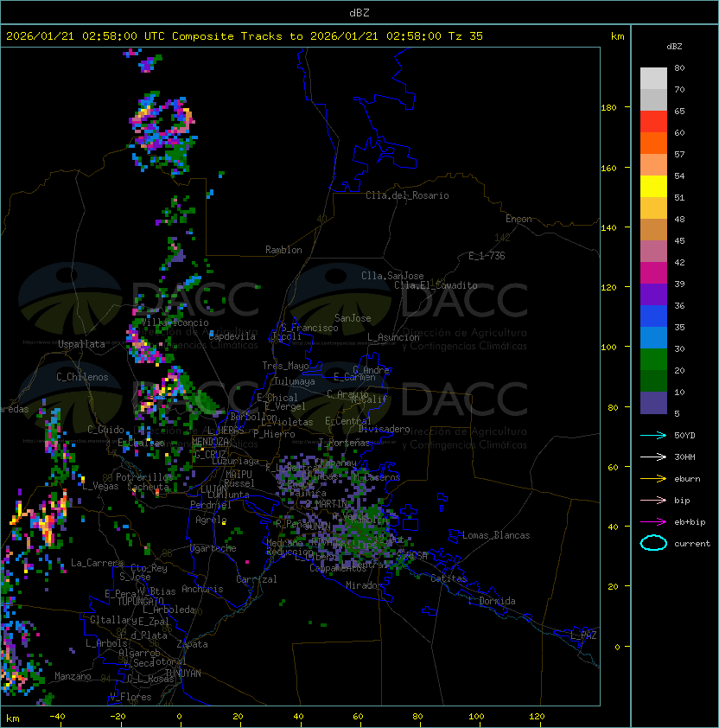
Task: Click the Uspallata map label
Action: [81, 344]
